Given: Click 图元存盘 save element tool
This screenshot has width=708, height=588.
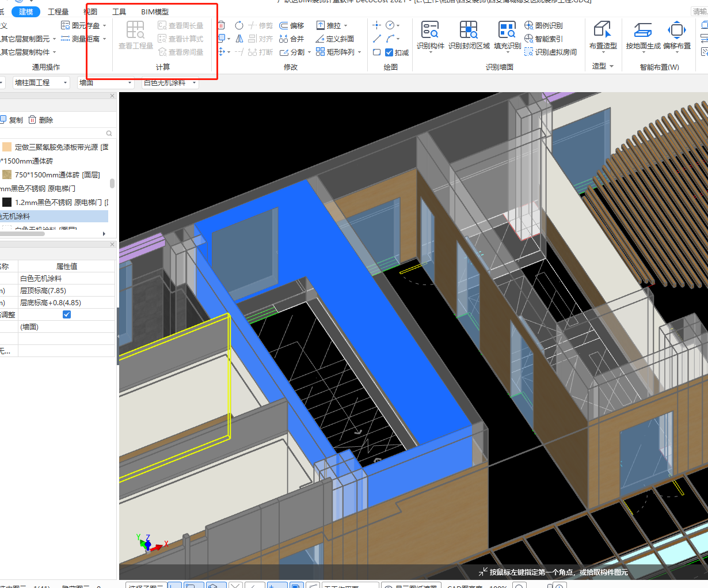Looking at the screenshot, I should pyautogui.click(x=81, y=25).
